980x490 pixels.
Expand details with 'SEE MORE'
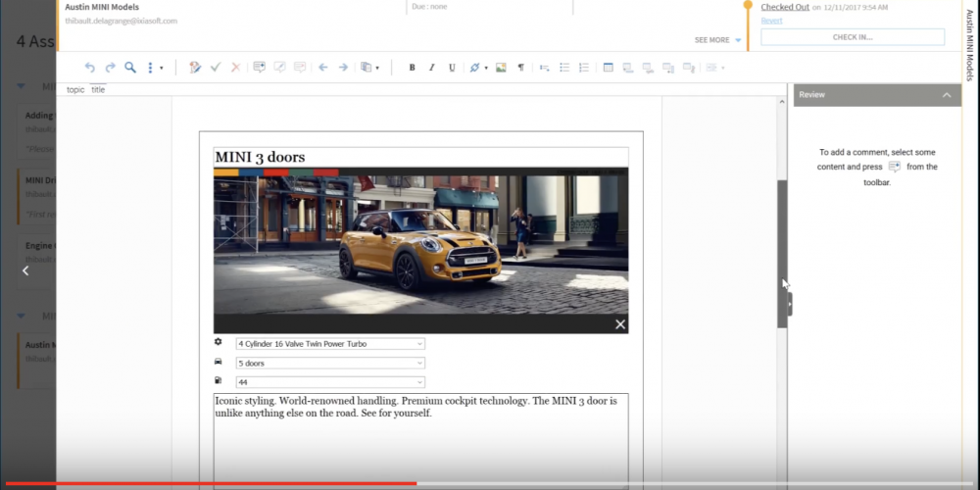pyautogui.click(x=717, y=40)
